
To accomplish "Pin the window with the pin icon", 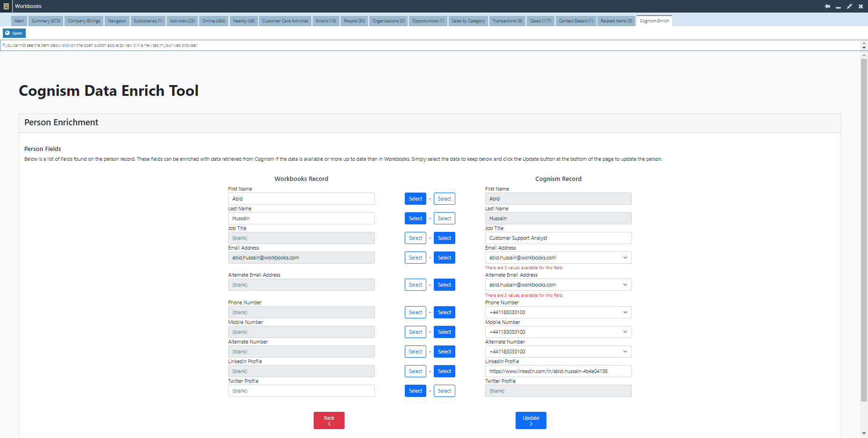I will click(827, 6).
